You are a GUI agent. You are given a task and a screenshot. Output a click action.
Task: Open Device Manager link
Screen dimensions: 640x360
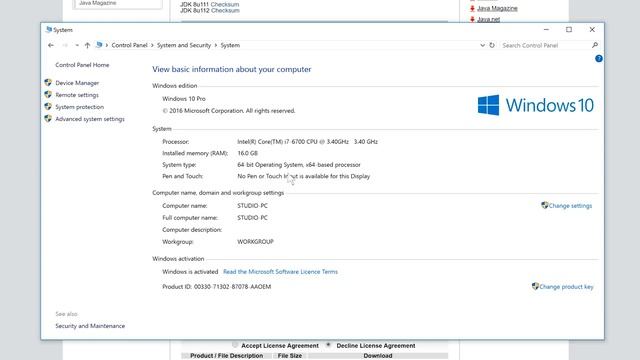(77, 83)
